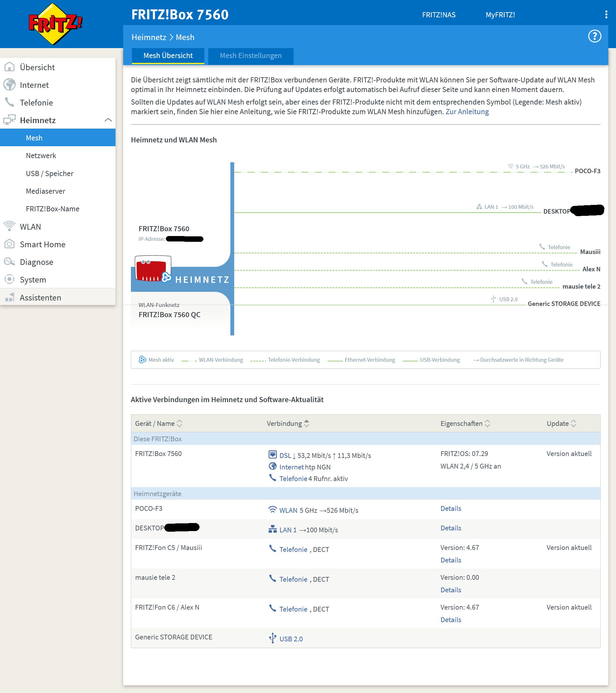Click the Mesh aktiv symbol on router
This screenshot has width=616, height=693.
(x=166, y=277)
